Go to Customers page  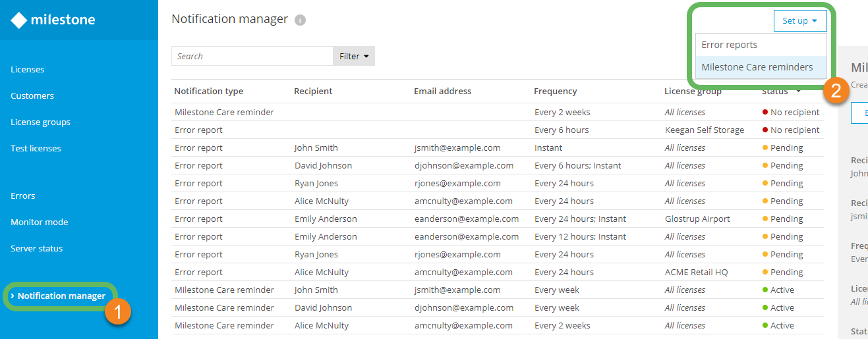click(x=32, y=96)
